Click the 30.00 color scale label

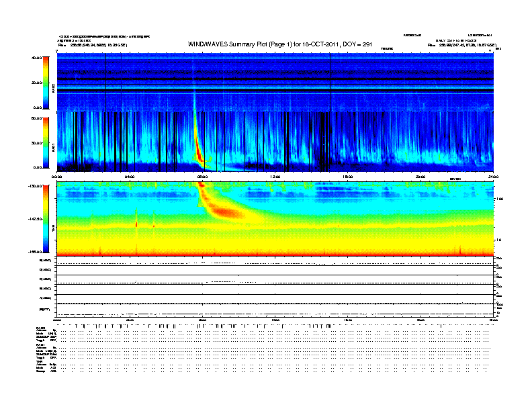click(x=36, y=143)
